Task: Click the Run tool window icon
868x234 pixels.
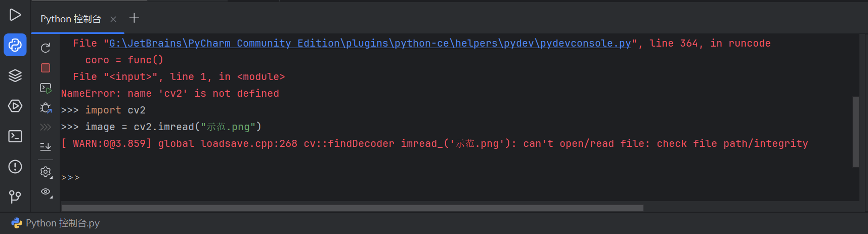Action: [x=15, y=15]
